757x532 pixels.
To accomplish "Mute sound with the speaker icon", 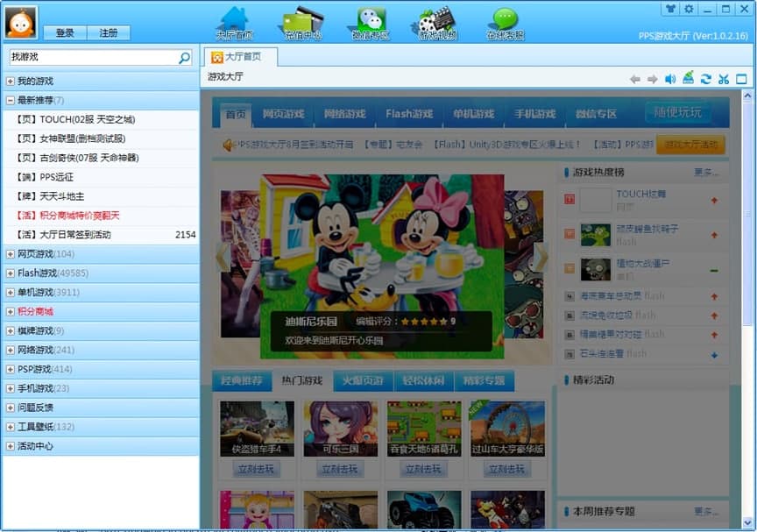I will tap(670, 79).
